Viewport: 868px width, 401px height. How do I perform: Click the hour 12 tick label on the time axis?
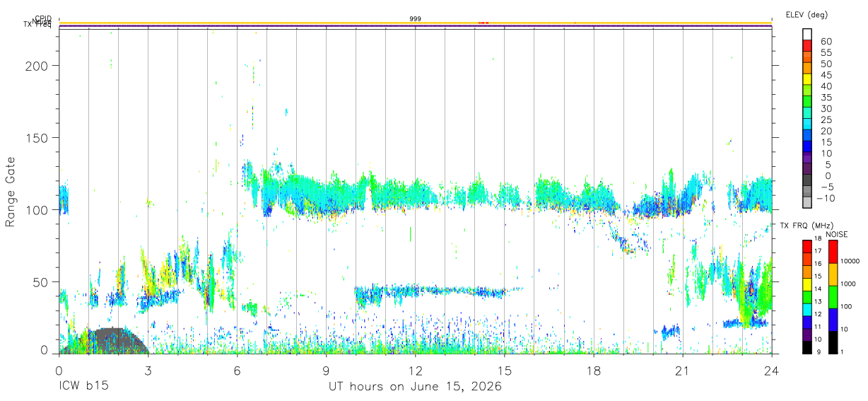(x=416, y=370)
